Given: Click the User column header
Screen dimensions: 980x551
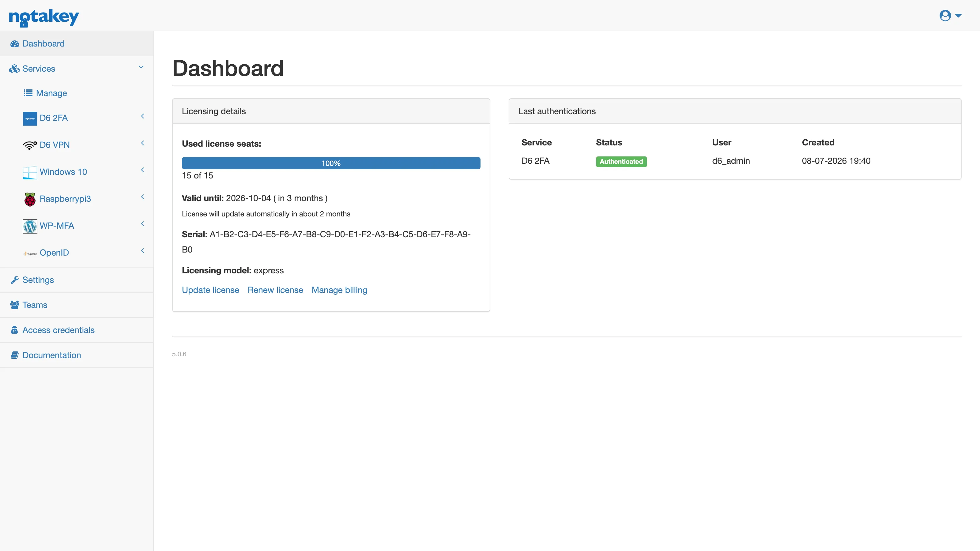Looking at the screenshot, I should click(722, 143).
